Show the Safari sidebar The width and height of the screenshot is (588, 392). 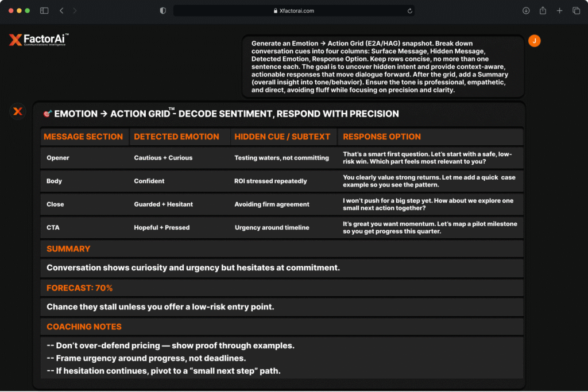point(44,11)
